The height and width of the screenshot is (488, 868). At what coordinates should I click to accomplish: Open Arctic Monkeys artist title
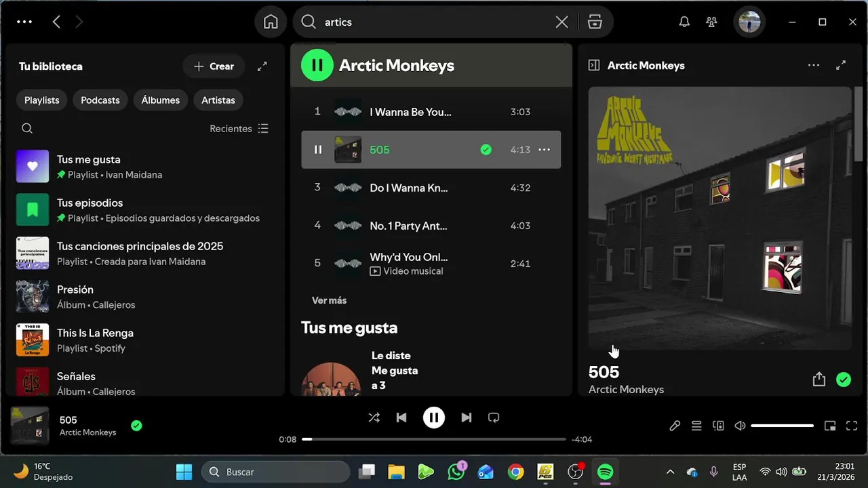click(x=397, y=66)
